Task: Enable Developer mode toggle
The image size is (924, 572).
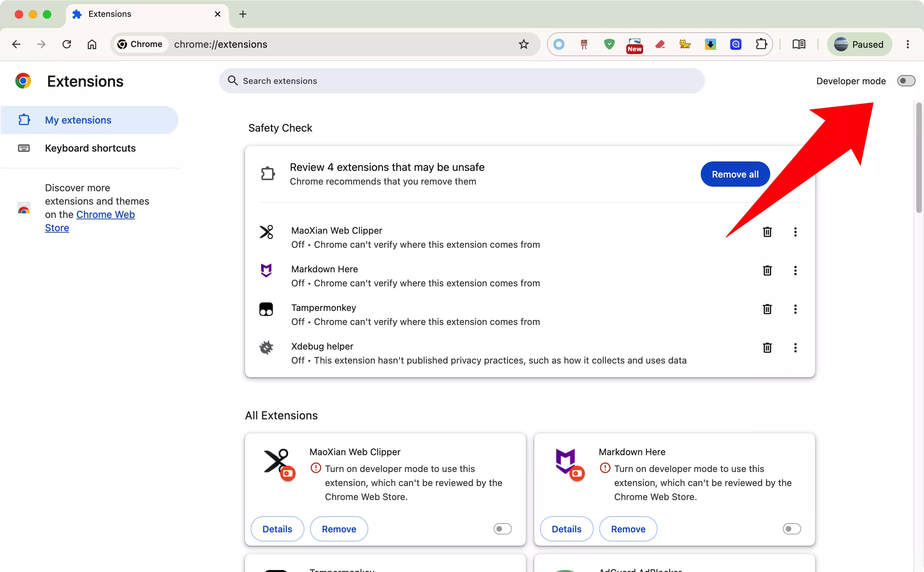Action: 906,81
